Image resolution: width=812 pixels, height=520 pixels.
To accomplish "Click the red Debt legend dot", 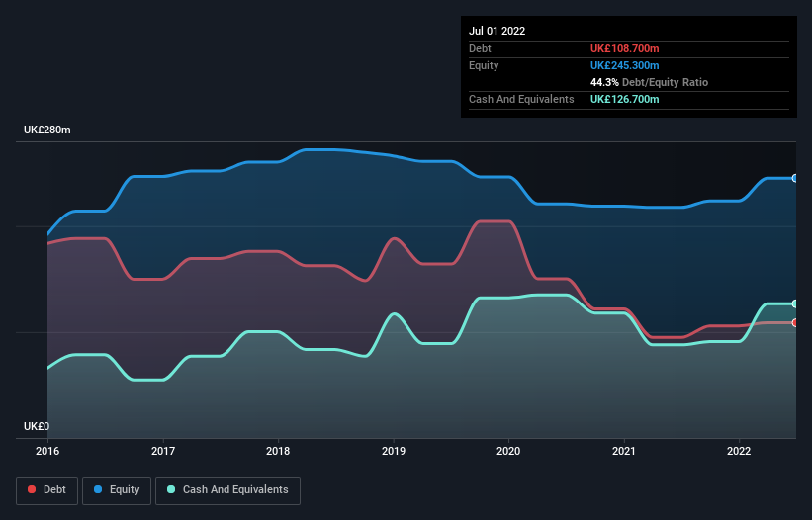I will coord(32,489).
